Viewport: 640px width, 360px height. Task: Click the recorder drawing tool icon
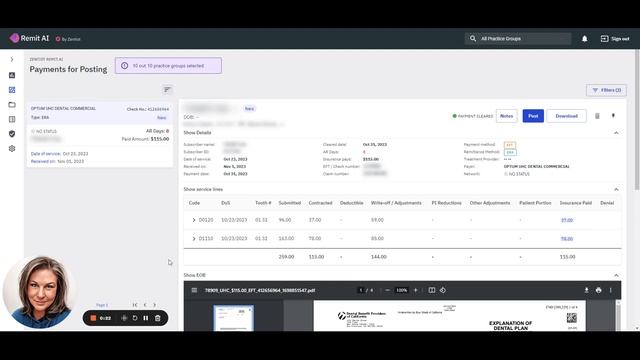pos(124,318)
